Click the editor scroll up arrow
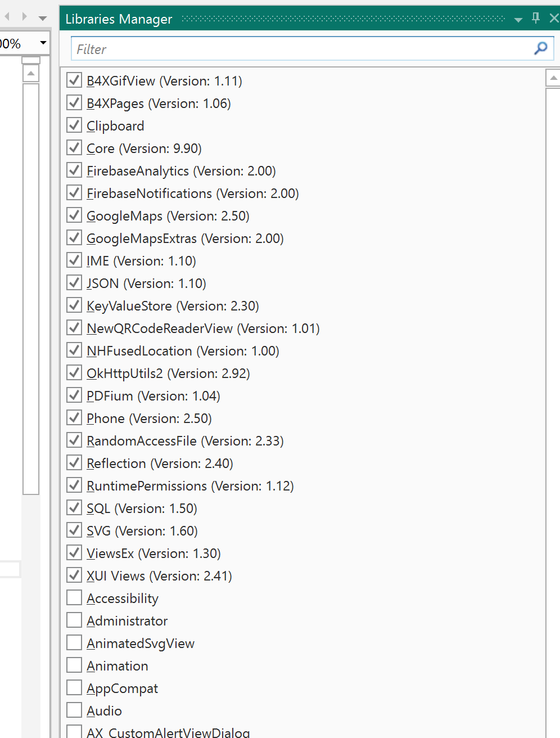Image resolution: width=560 pixels, height=738 pixels. [31, 74]
